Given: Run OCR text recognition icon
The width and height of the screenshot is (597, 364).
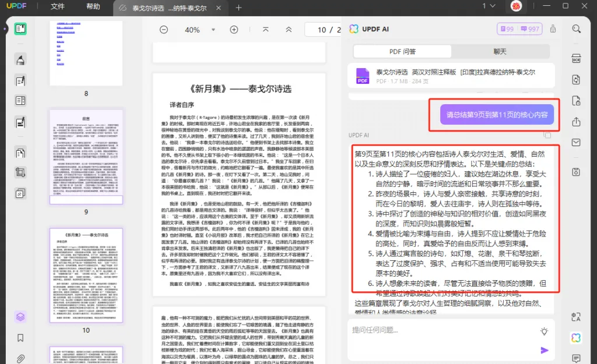Looking at the screenshot, I should [x=576, y=59].
